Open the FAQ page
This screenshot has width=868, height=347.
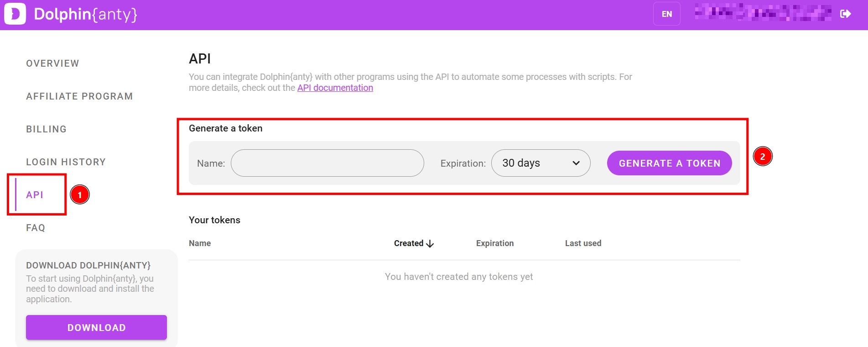point(36,228)
